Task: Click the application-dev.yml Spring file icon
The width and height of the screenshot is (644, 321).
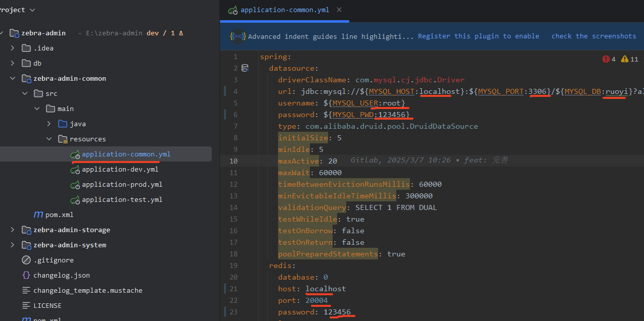Action: tap(75, 170)
